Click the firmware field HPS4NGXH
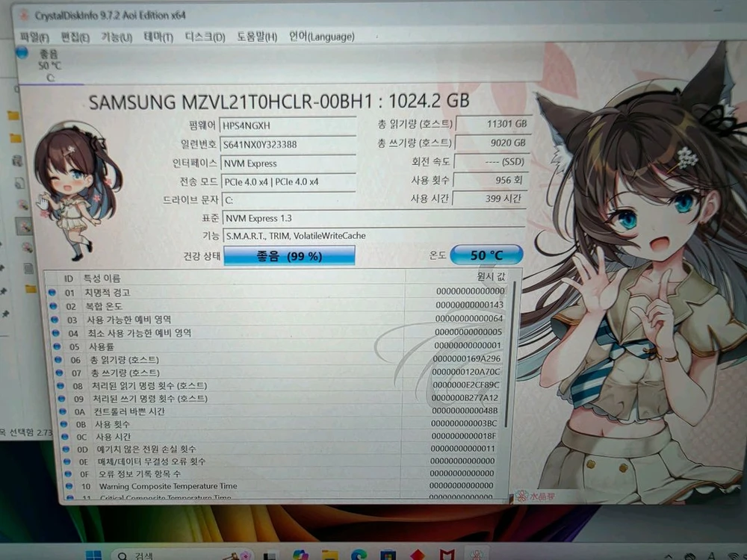Viewport: 747px width, 560px height. (x=288, y=125)
